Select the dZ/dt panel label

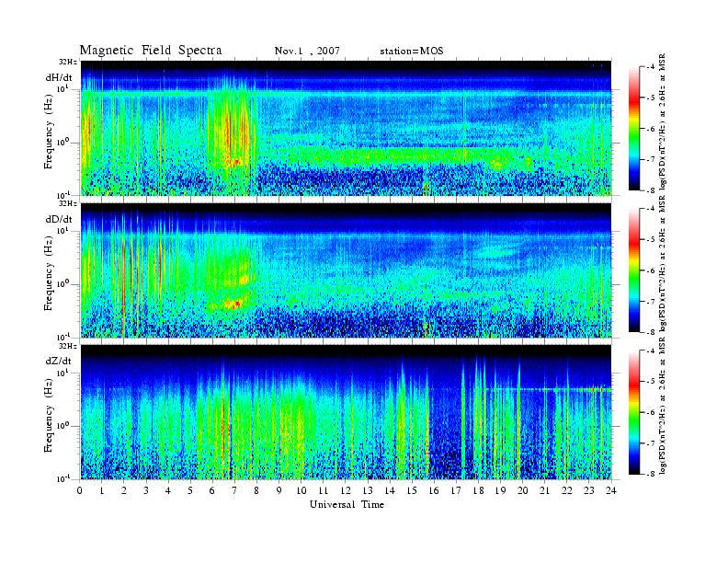coord(59,361)
